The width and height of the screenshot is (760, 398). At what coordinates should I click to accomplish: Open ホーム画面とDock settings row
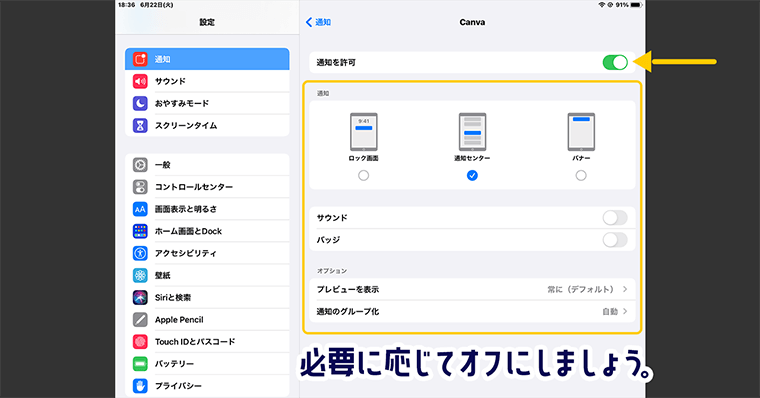(207, 231)
